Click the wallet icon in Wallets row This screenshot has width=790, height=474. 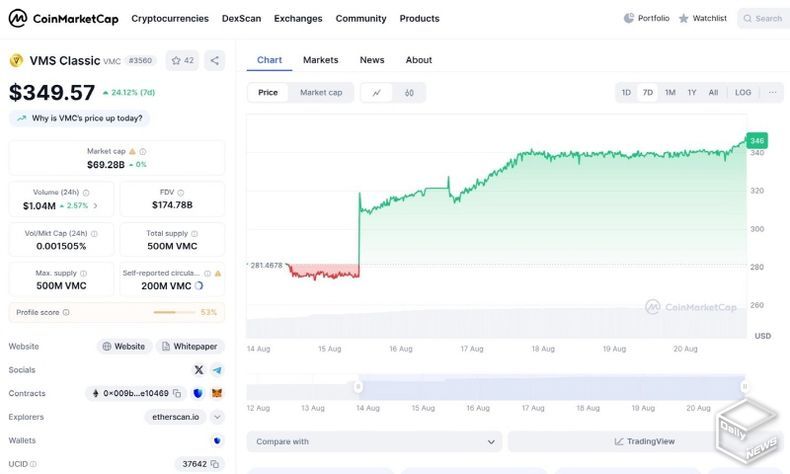tap(217, 440)
